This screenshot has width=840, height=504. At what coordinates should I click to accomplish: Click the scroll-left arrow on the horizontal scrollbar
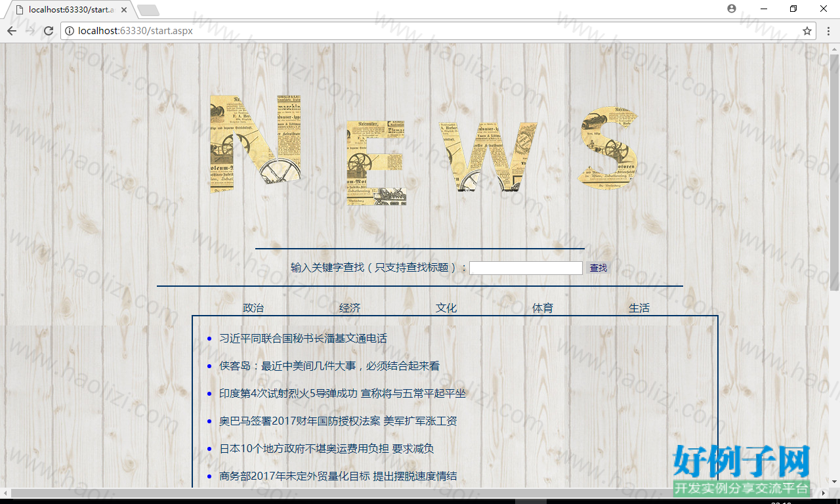5,493
